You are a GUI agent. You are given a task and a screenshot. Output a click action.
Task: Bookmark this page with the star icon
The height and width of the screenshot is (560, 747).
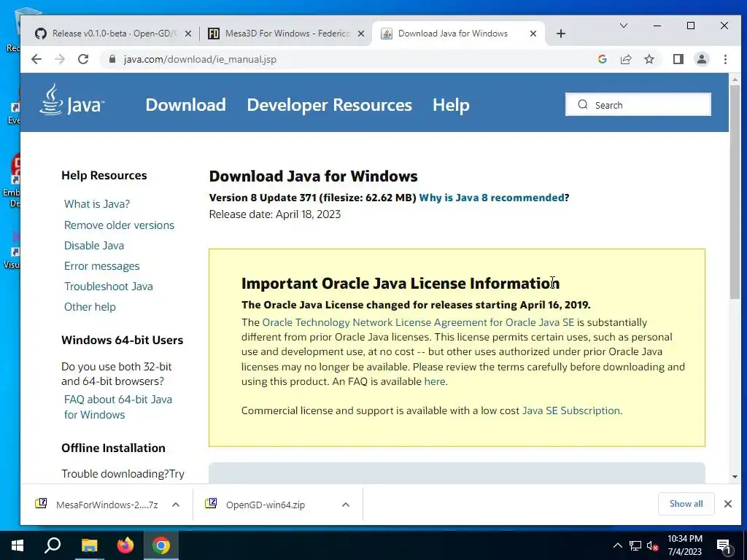click(x=649, y=59)
